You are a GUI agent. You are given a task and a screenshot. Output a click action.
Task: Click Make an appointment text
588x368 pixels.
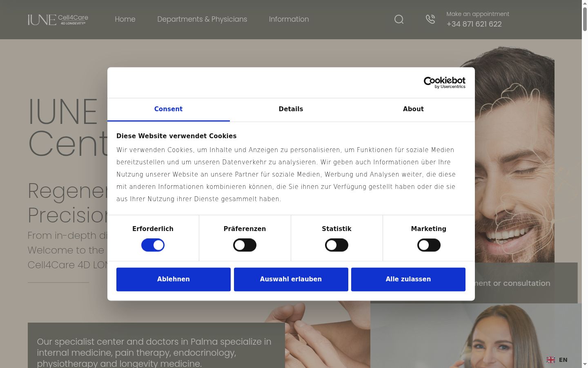(478, 14)
